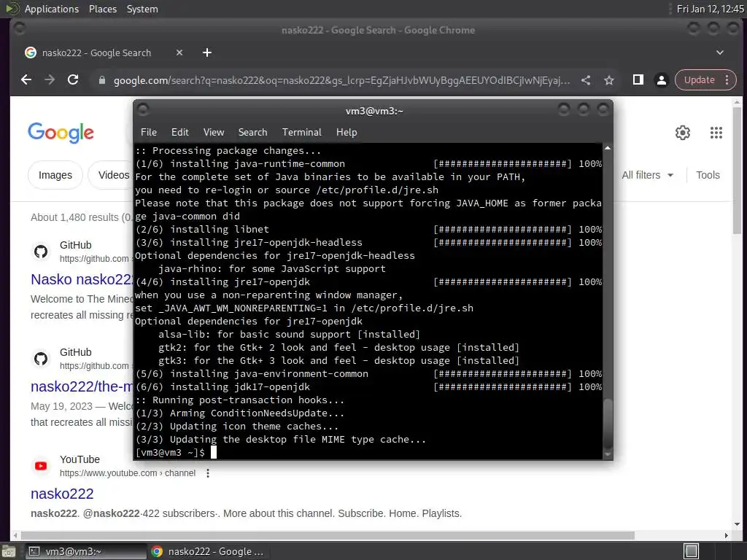Open the terminal View menu

(214, 133)
